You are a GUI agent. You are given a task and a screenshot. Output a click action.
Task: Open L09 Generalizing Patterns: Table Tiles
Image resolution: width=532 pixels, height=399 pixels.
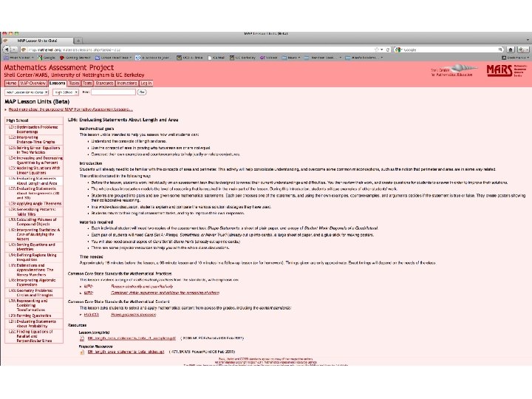coord(33,212)
